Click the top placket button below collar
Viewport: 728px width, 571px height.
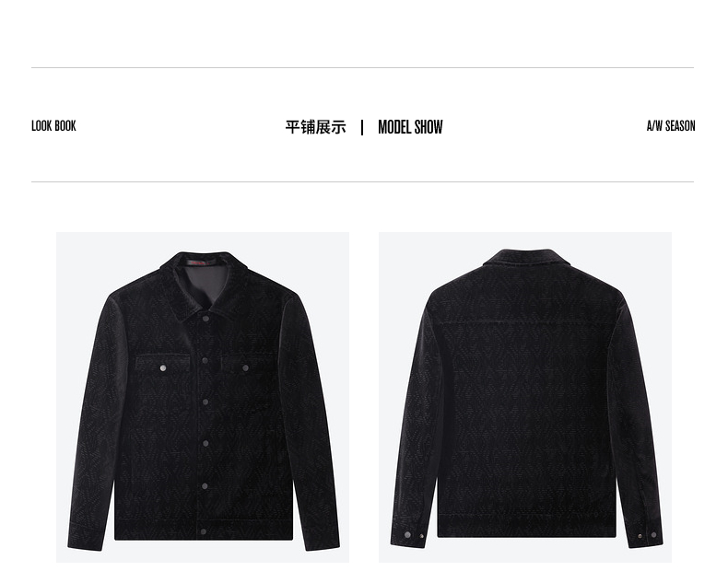tap(205, 319)
